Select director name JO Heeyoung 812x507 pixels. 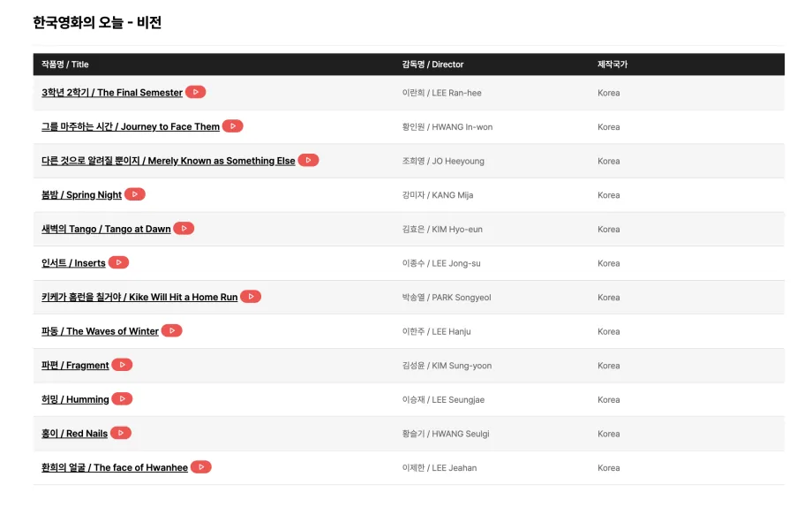tap(458, 162)
